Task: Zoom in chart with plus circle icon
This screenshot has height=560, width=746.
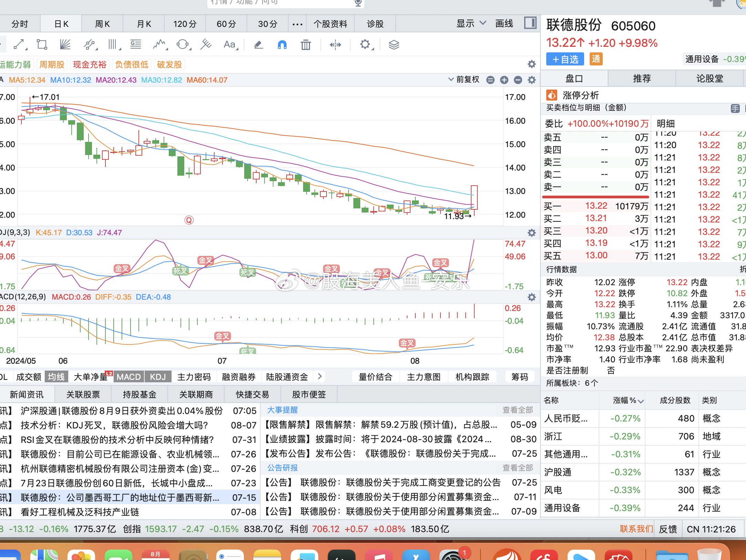Action: (504, 80)
